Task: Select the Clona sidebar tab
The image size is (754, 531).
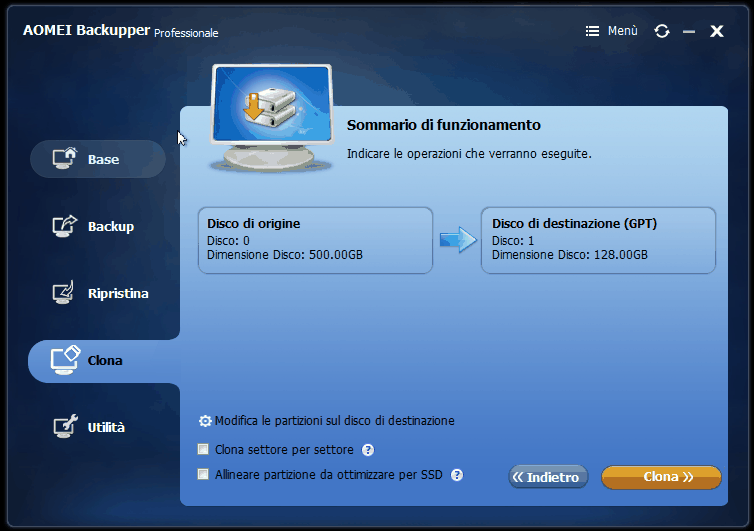Action: pyautogui.click(x=103, y=361)
